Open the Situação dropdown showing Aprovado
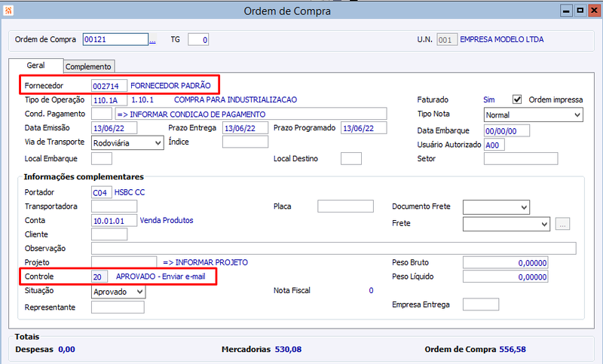603x364 pixels. point(118,292)
